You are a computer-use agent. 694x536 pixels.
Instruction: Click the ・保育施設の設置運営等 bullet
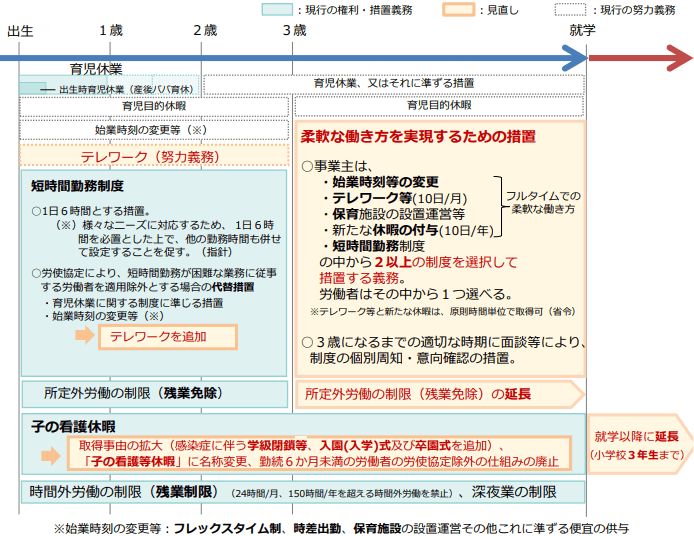393,214
